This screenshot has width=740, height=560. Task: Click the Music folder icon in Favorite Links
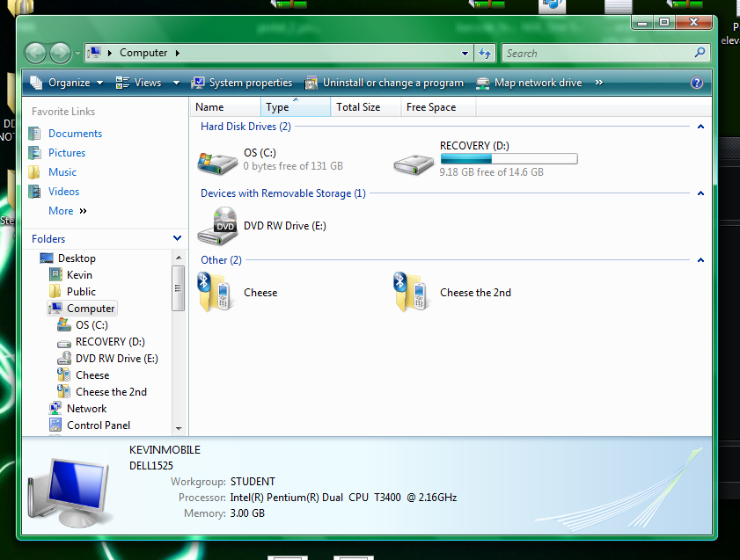[34, 172]
